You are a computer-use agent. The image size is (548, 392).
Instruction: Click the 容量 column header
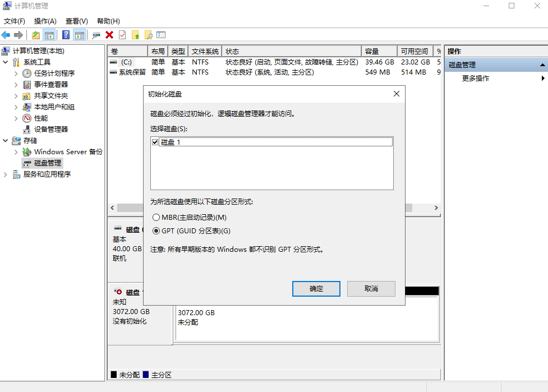[x=380, y=52]
